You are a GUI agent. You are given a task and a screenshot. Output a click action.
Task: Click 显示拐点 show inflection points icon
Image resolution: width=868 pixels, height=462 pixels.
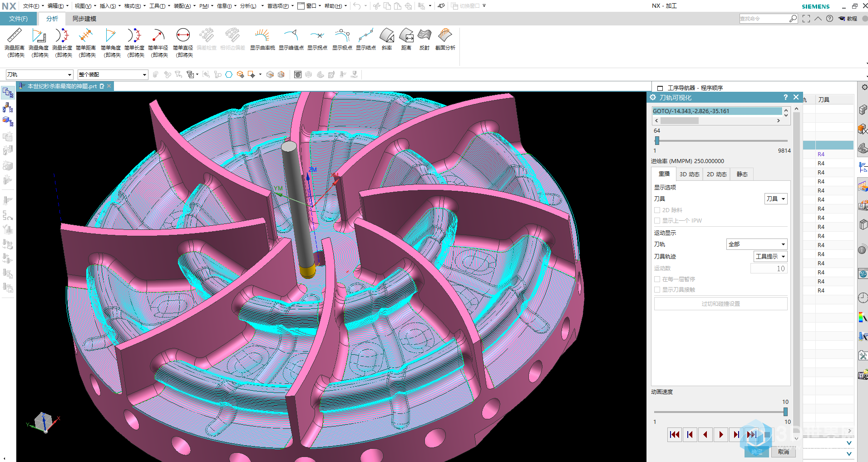click(317, 39)
